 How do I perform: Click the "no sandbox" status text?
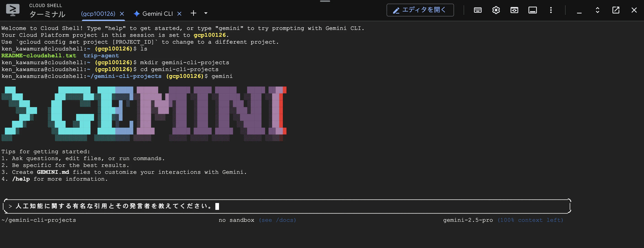tap(237, 220)
